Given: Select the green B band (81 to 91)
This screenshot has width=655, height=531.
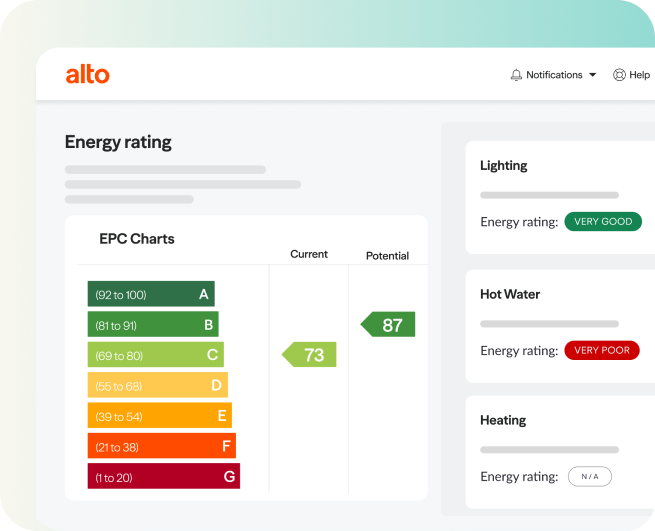Looking at the screenshot, I should click(x=153, y=325).
